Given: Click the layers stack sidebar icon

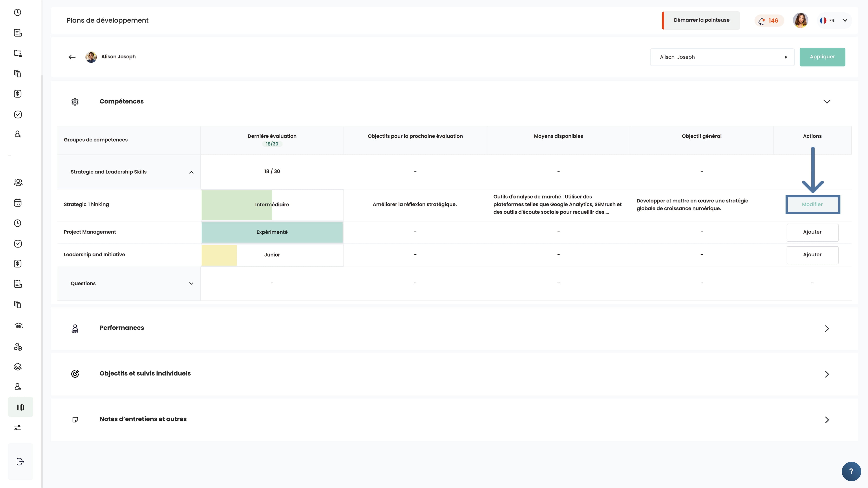Looking at the screenshot, I should (18, 366).
